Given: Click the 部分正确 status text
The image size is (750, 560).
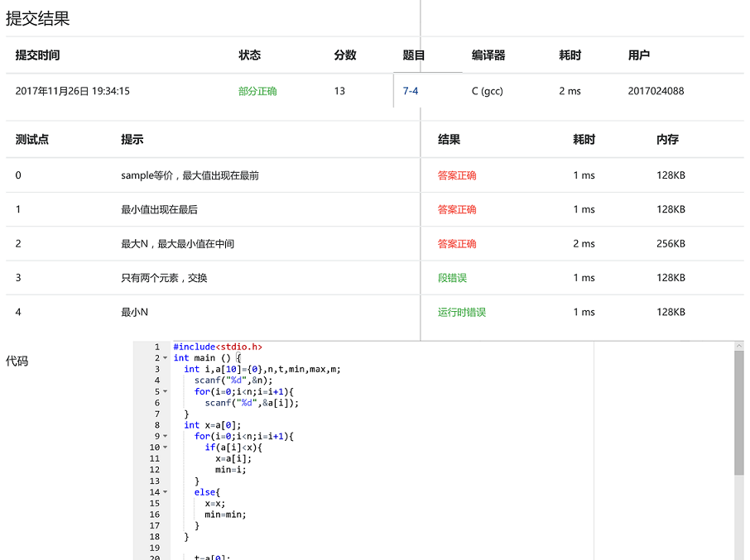Looking at the screenshot, I should (257, 91).
